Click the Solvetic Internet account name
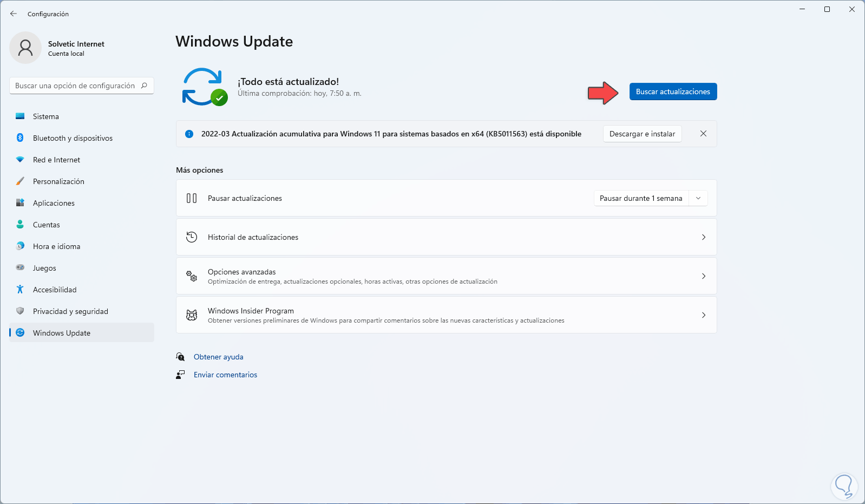Viewport: 865px width, 504px height. coord(76,44)
